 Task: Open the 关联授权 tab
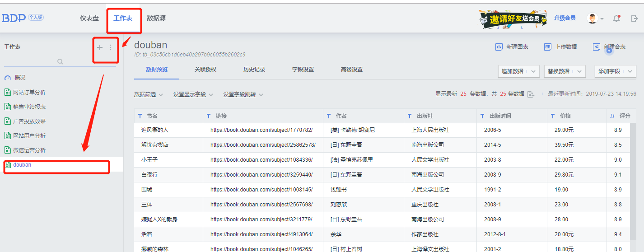coord(205,70)
